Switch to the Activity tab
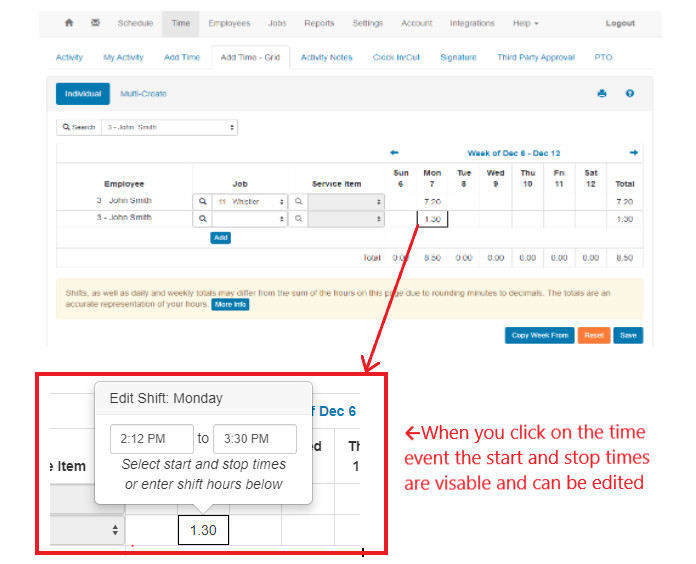This screenshot has width=696, height=564. pos(69,57)
